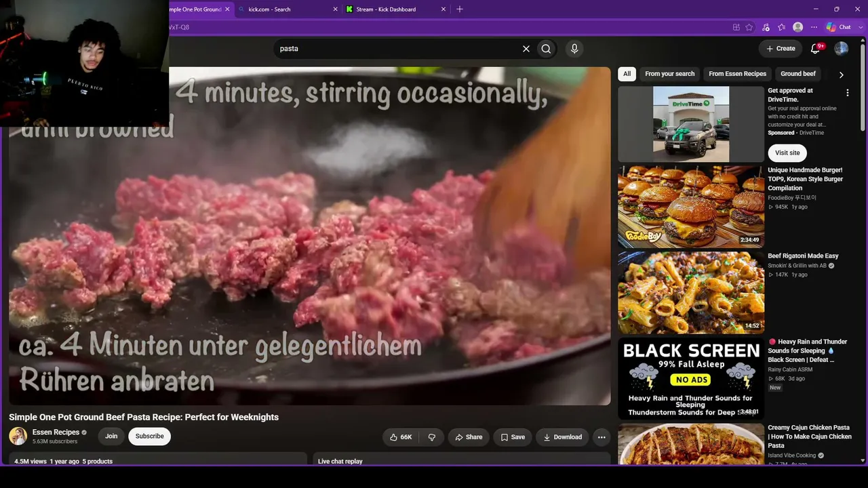
Task: Click the Simple One Pot video title
Action: [x=144, y=417]
